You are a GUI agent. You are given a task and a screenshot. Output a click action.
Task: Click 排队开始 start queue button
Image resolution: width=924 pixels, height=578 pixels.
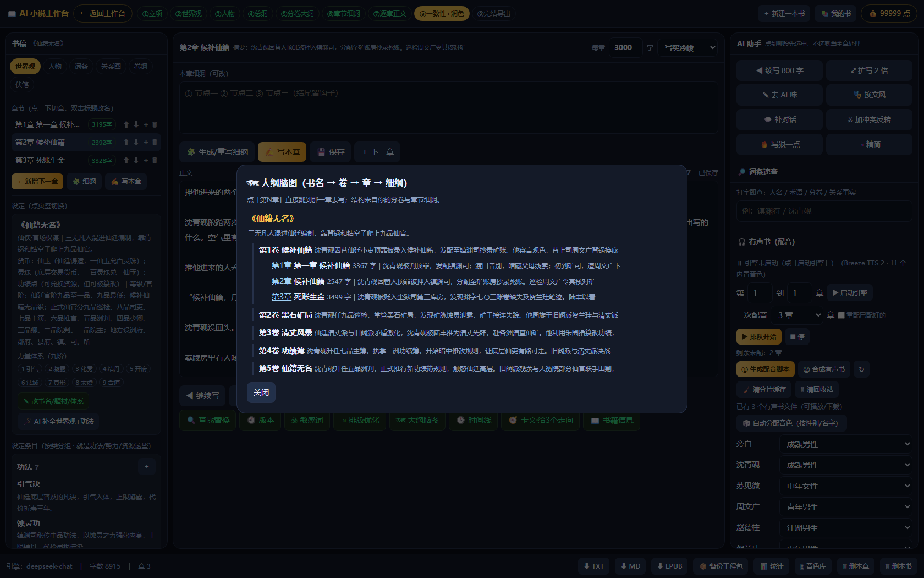pos(759,336)
